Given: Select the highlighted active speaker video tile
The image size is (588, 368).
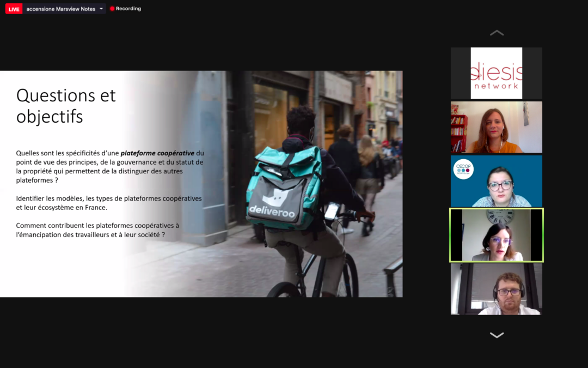Looking at the screenshot, I should [497, 235].
